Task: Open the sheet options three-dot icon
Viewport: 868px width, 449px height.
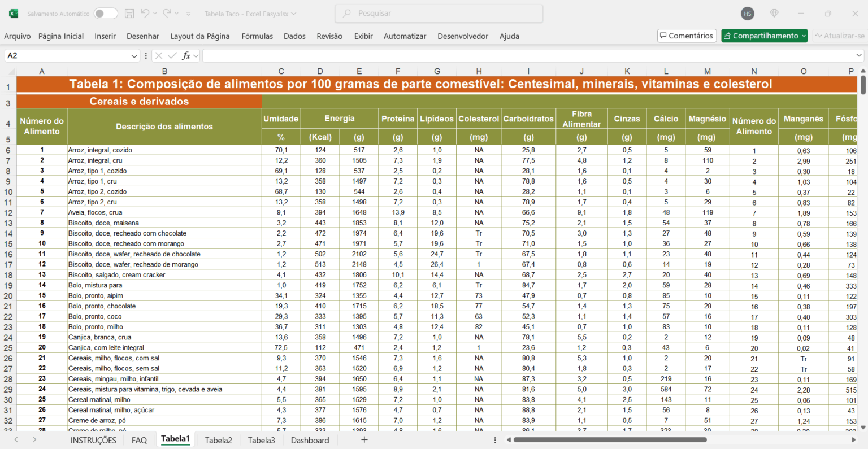Action: coord(494,440)
